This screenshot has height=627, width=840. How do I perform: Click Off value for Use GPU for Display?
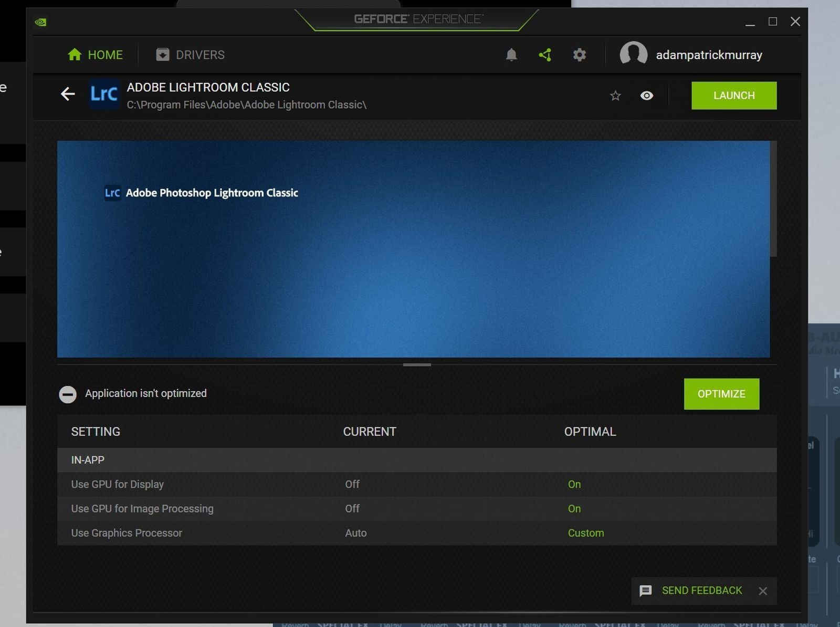[x=352, y=484]
